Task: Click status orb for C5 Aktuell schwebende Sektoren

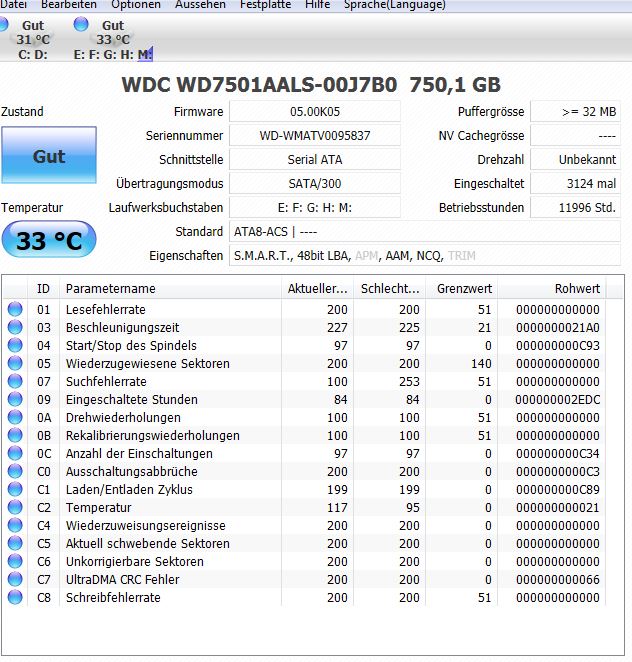Action: (15, 543)
